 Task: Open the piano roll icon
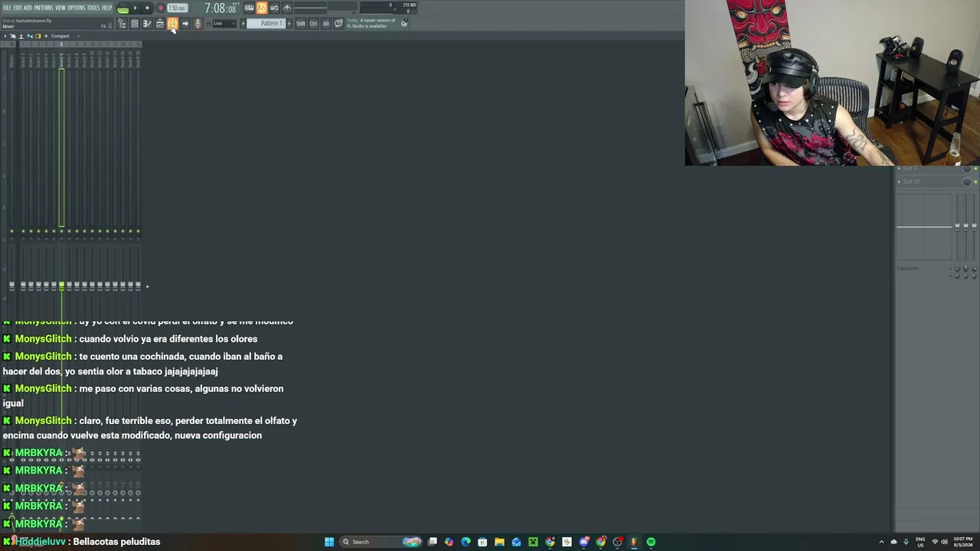pyautogui.click(x=147, y=24)
